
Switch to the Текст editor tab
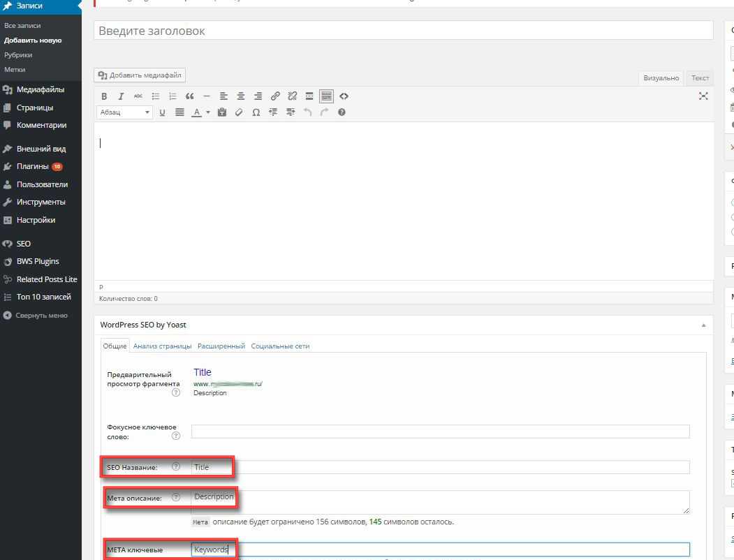(700, 78)
